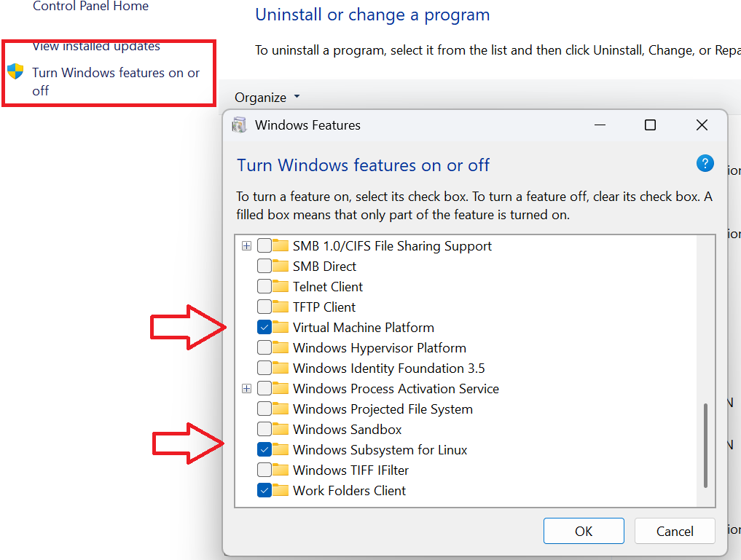Click the folder icon beside Windows Sandbox
741x560 pixels.
pos(281,430)
